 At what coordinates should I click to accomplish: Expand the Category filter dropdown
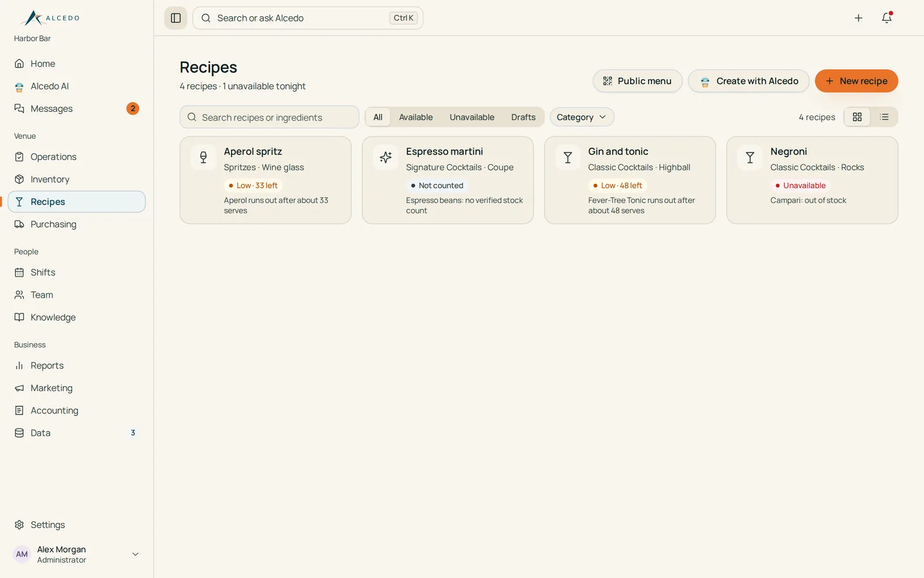pos(582,117)
